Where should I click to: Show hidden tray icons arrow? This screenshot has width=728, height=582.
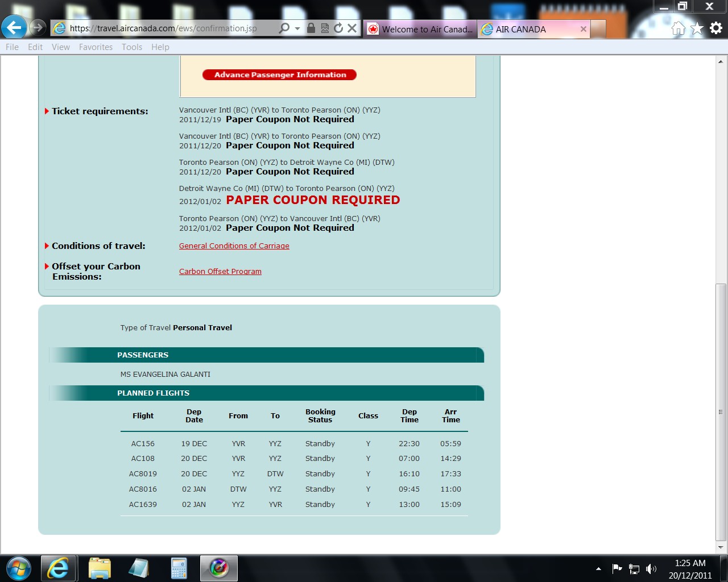[x=598, y=569]
